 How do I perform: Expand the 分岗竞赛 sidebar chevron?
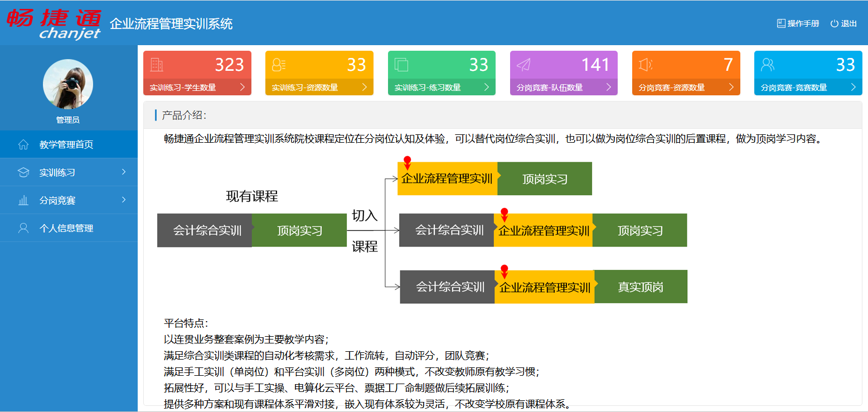point(124,200)
